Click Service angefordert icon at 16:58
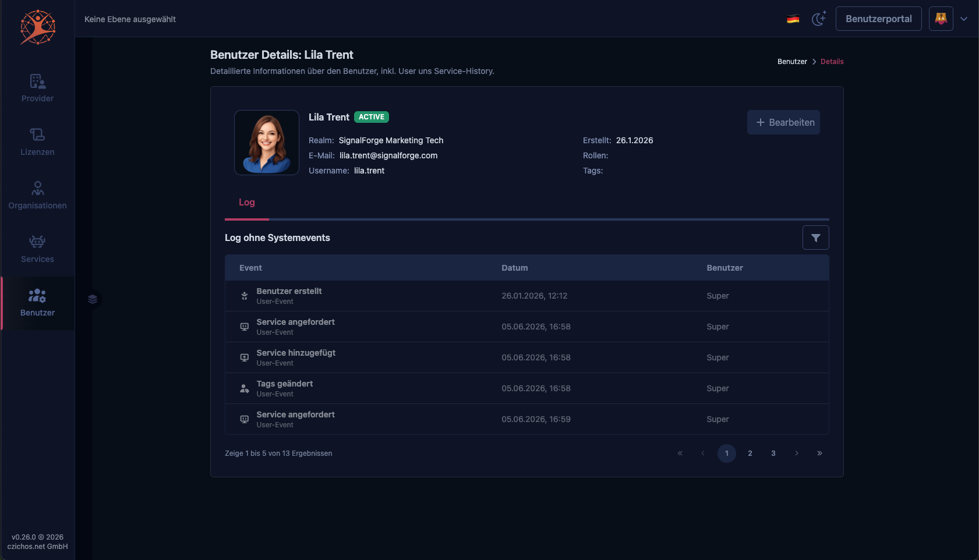979x560 pixels. coord(245,327)
